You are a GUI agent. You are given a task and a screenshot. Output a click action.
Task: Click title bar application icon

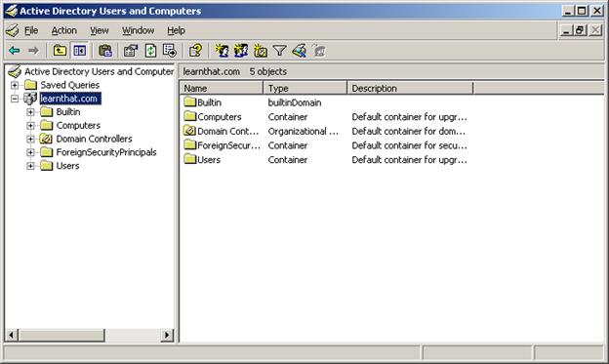click(12, 11)
